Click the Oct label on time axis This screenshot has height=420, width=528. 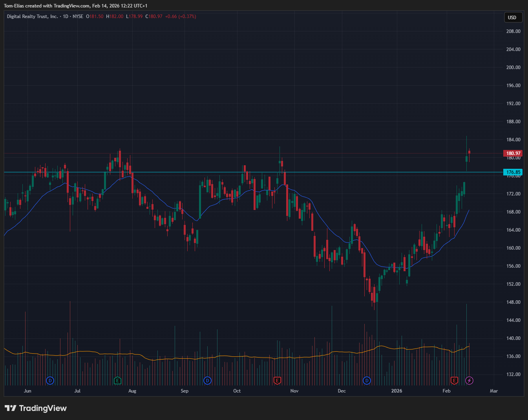tap(237, 391)
